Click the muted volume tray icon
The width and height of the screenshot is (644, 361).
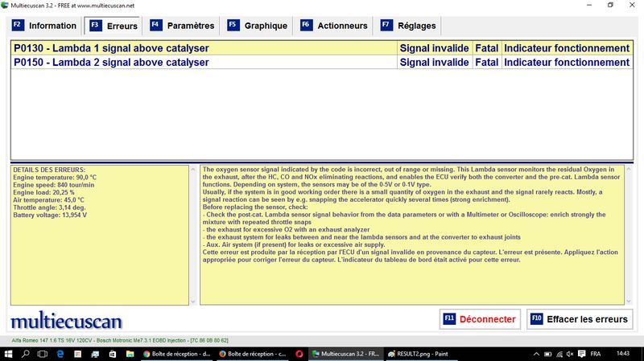tap(570, 354)
